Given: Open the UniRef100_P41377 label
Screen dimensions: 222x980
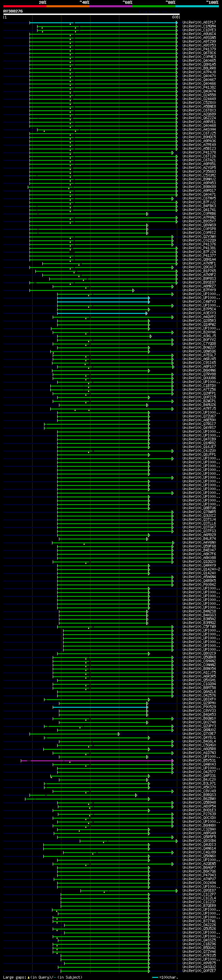Looking at the screenshot, I should 199,256.
